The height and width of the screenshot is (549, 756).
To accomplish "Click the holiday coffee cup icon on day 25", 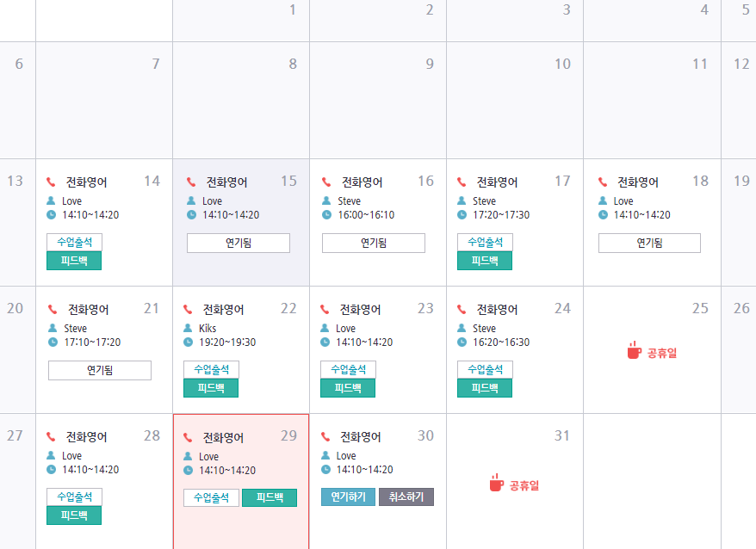I will coord(635,350).
